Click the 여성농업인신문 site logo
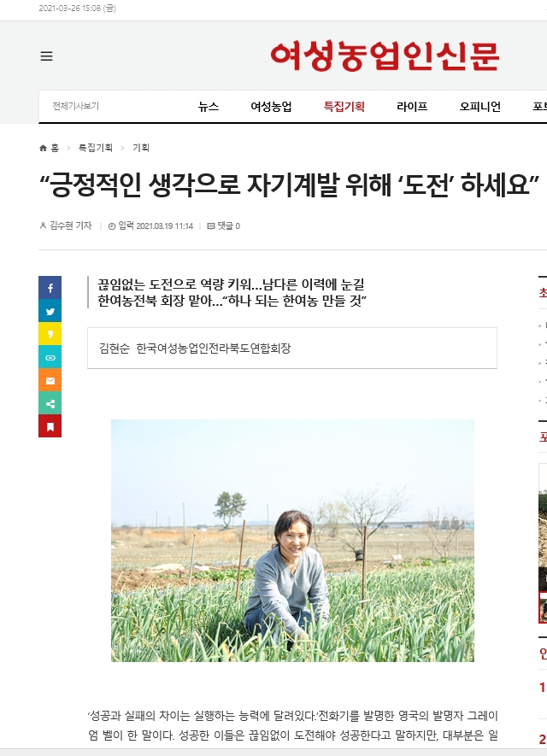Viewport: 547px width, 756px height. point(385,56)
